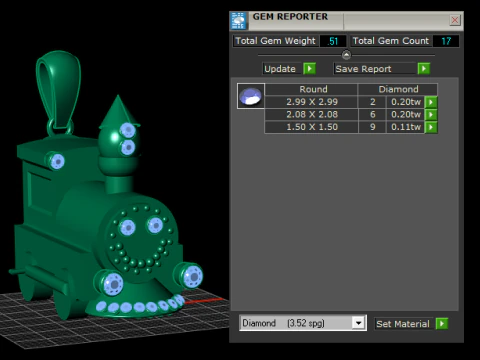Click the Set Material button label
Image resolution: width=480 pixels, height=360 pixels.
[x=404, y=324]
